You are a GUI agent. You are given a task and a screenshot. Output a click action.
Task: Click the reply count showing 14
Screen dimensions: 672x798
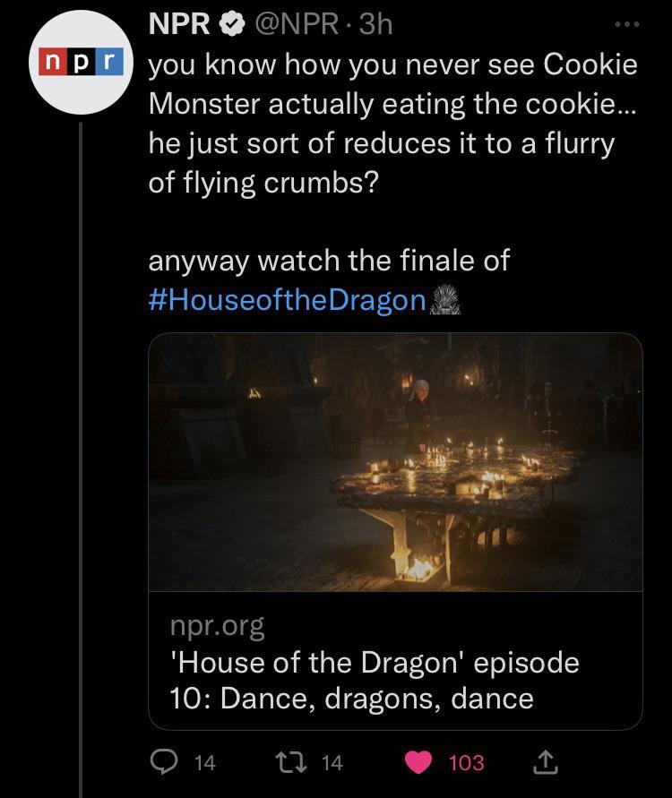click(x=203, y=763)
